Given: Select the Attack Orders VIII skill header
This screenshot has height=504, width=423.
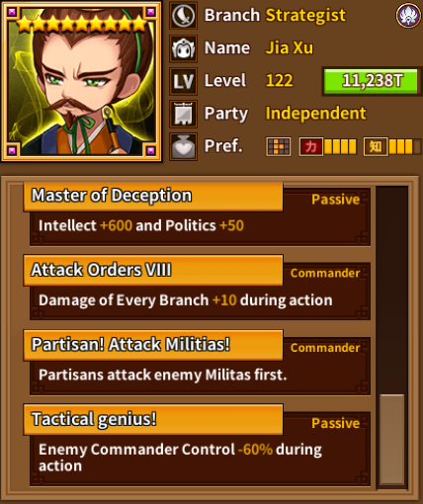Looking at the screenshot, I should point(153,270).
